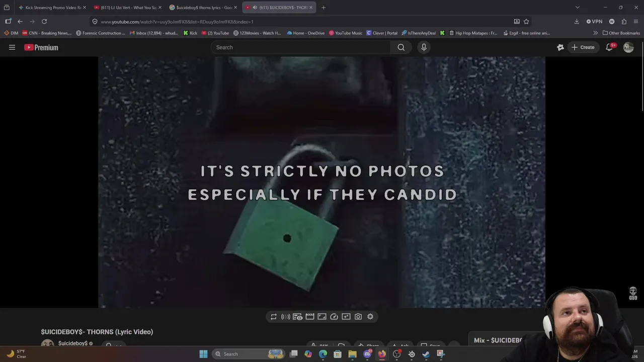Open Home - OneDrive bookmark
Screen dimensions: 644x362
coord(306,33)
